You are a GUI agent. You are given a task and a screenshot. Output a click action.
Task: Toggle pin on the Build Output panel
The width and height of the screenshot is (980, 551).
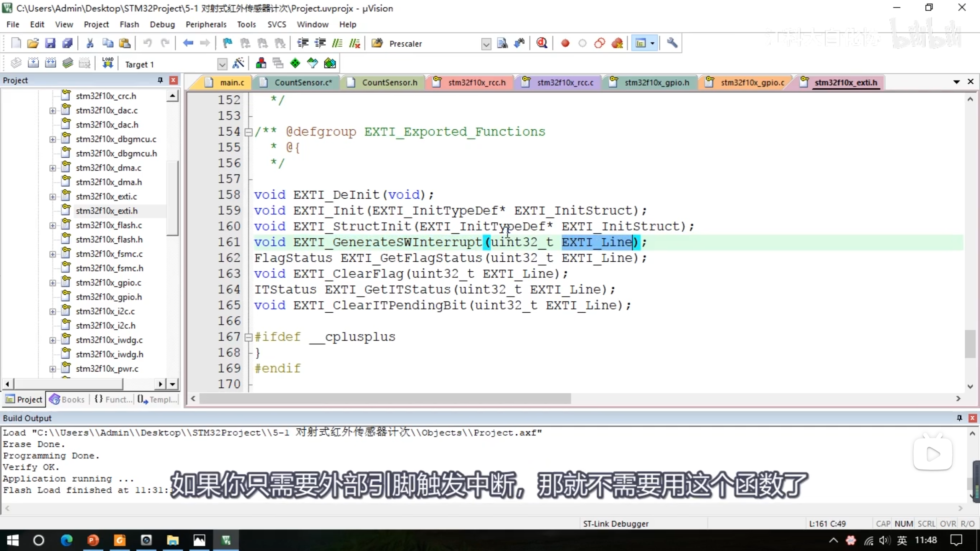[x=959, y=418]
